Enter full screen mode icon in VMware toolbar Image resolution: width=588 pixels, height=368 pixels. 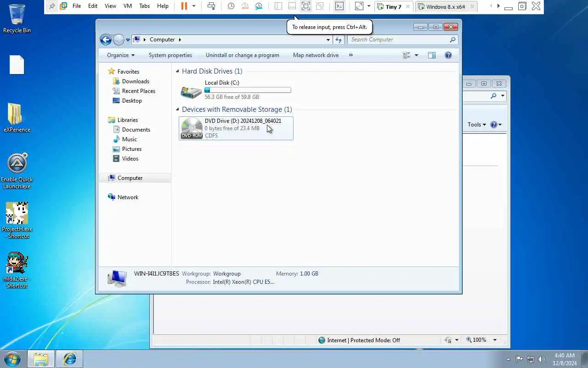tap(306, 6)
